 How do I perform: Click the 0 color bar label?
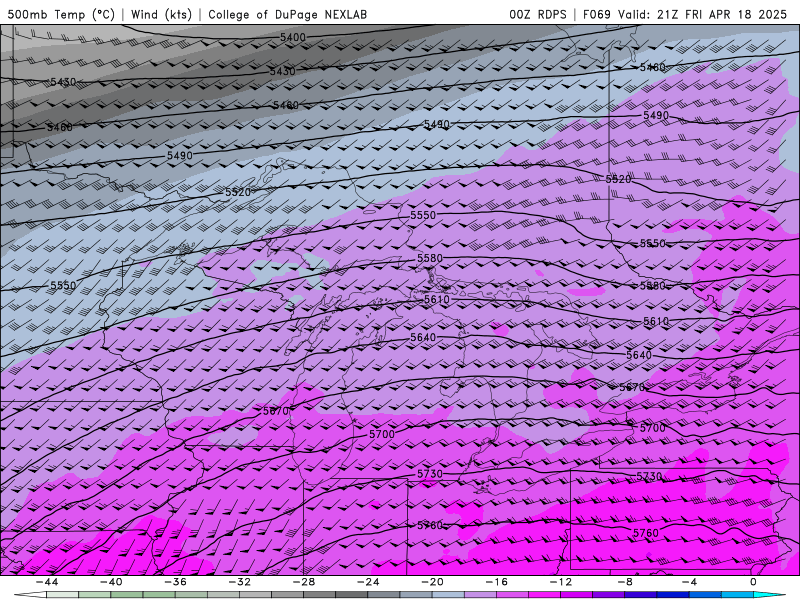tap(754, 582)
